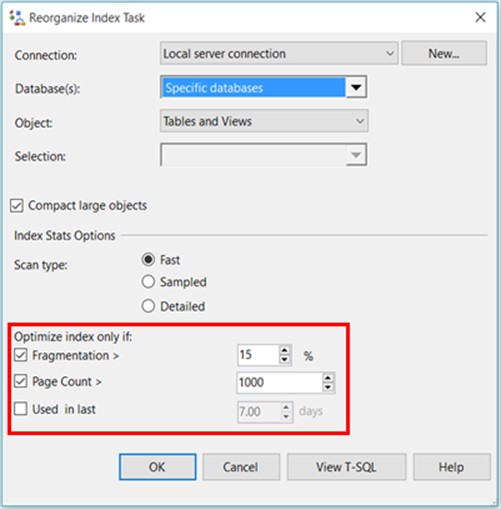The width and height of the screenshot is (501, 509).
Task: Toggle Compact large objects checkbox
Action: [16, 206]
